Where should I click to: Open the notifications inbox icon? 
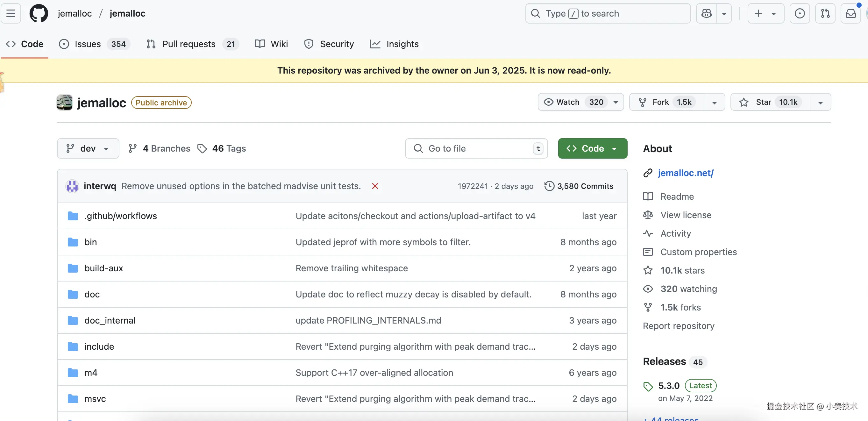click(850, 13)
